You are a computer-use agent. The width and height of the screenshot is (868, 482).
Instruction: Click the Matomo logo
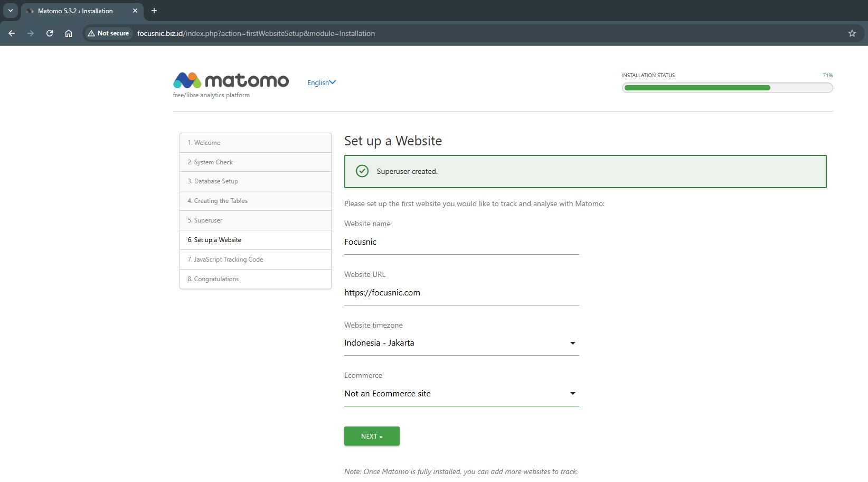pyautogui.click(x=231, y=81)
